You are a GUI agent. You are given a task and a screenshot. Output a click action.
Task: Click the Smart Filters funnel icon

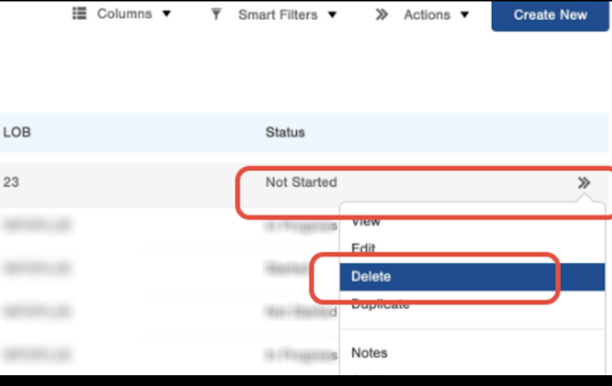(216, 14)
